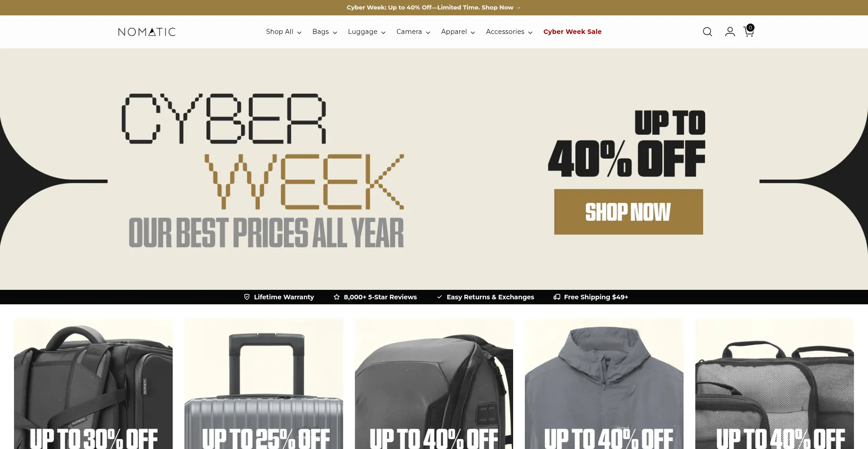Open the Camera menu
This screenshot has height=449, width=868.
(x=413, y=32)
